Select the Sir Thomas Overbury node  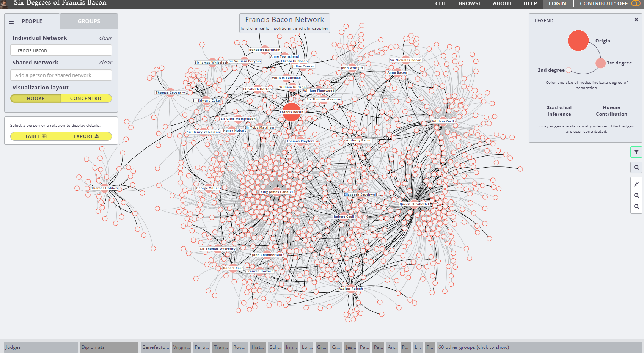click(218, 249)
